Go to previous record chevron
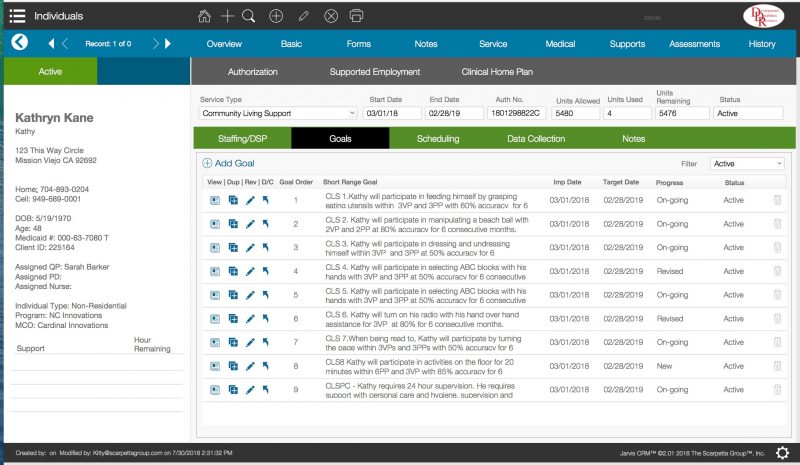Image resolution: width=800 pixels, height=465 pixels. (65, 43)
